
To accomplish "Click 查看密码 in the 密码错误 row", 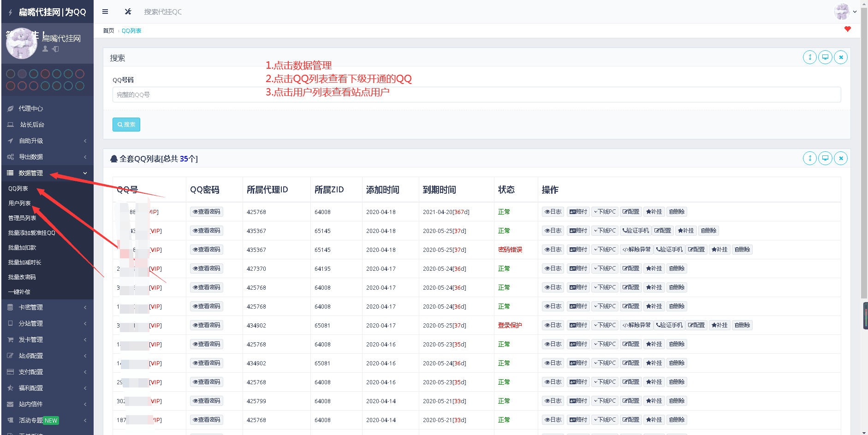I will 207,250.
